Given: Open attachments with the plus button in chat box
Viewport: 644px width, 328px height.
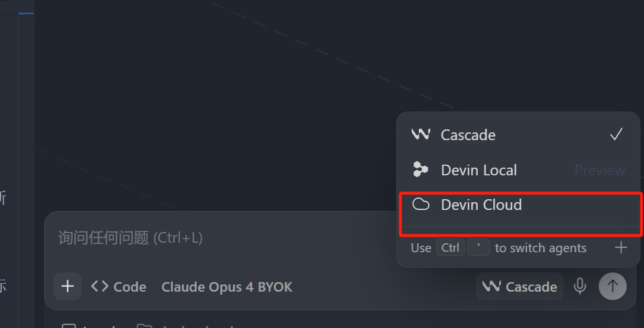Looking at the screenshot, I should click(67, 286).
